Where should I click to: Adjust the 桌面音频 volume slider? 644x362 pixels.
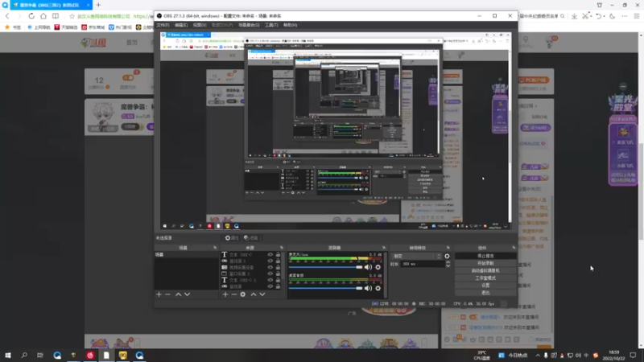pos(326,288)
